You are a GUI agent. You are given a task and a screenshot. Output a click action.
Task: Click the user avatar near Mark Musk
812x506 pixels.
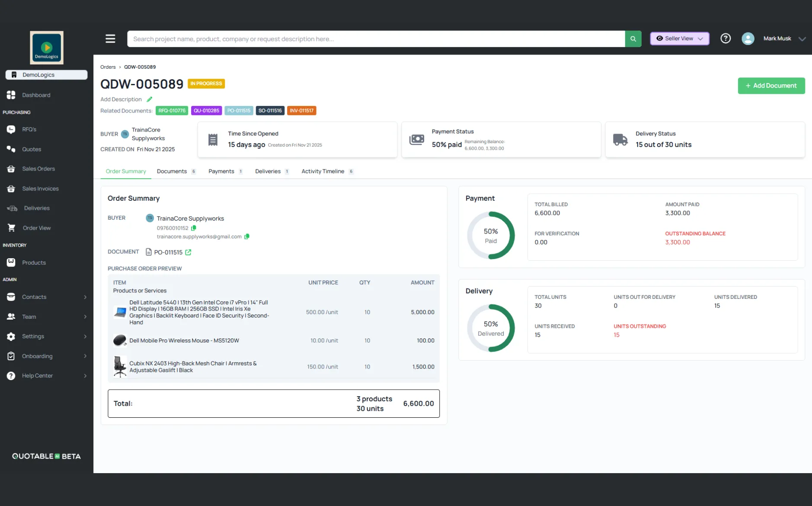click(x=748, y=38)
